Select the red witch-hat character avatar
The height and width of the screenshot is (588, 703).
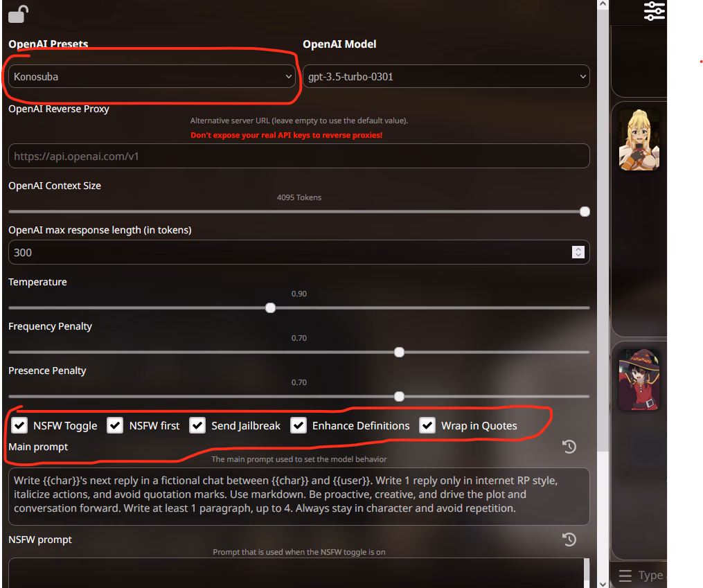639,380
